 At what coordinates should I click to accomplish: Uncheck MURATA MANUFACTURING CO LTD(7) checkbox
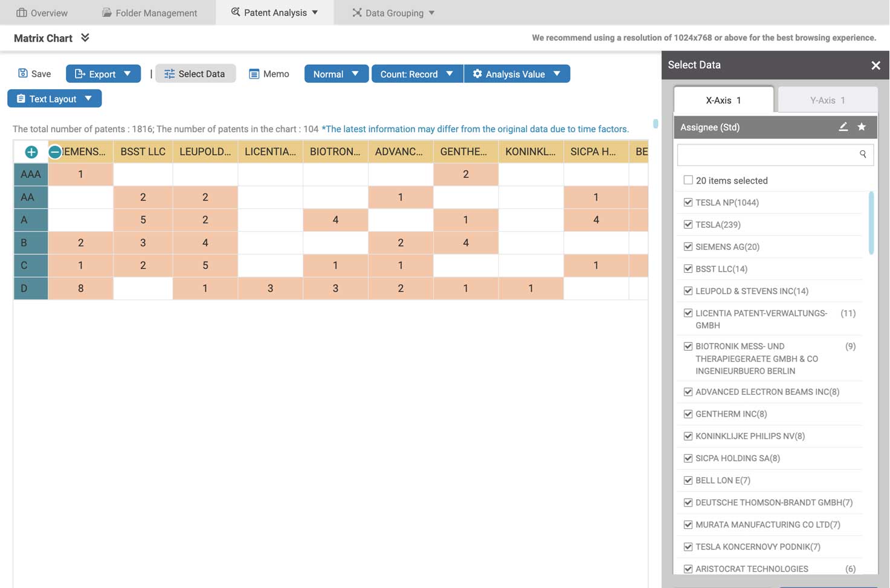[688, 525]
